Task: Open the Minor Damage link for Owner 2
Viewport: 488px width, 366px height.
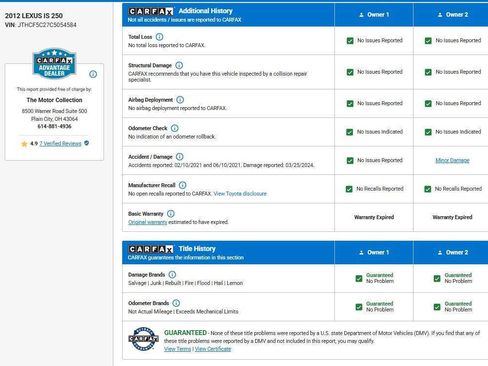Action: pyautogui.click(x=452, y=160)
